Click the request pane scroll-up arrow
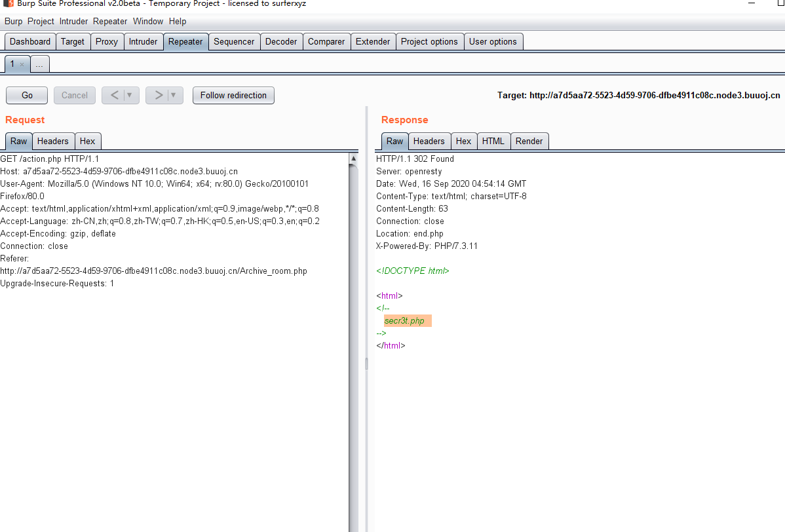The image size is (785, 532). (x=353, y=159)
